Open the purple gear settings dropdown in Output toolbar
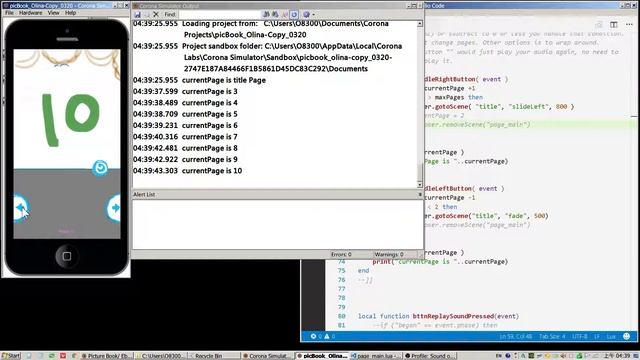The height and width of the screenshot is (360, 640). point(308,14)
